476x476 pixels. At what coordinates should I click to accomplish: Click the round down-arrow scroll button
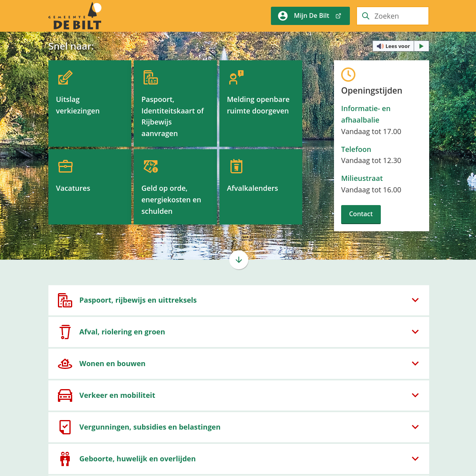click(239, 260)
